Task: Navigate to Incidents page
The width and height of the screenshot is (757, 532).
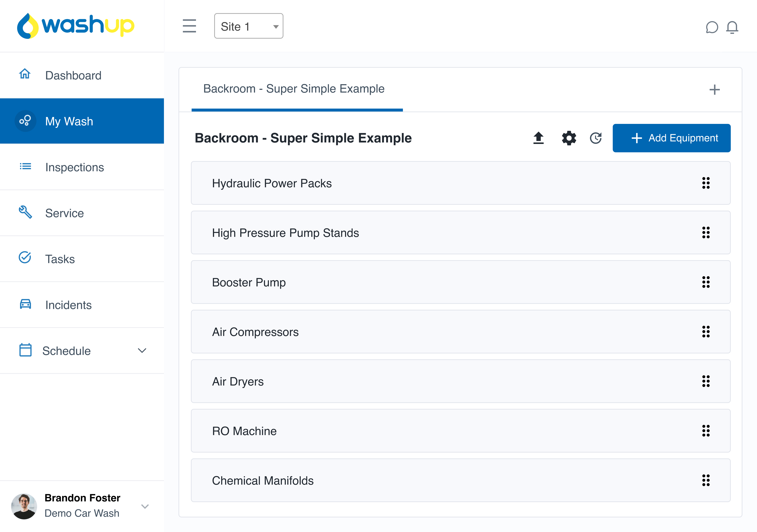Action: coord(68,305)
